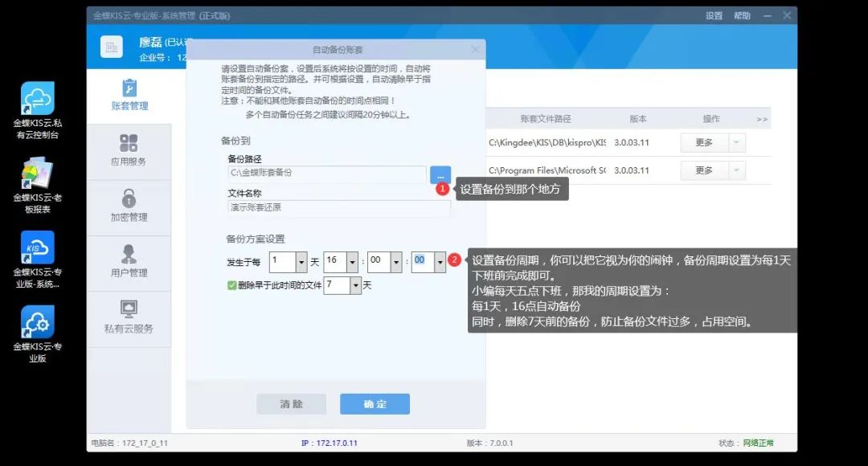Click 更多 button for C:\Program Files row
The image size is (868, 466).
(x=704, y=170)
